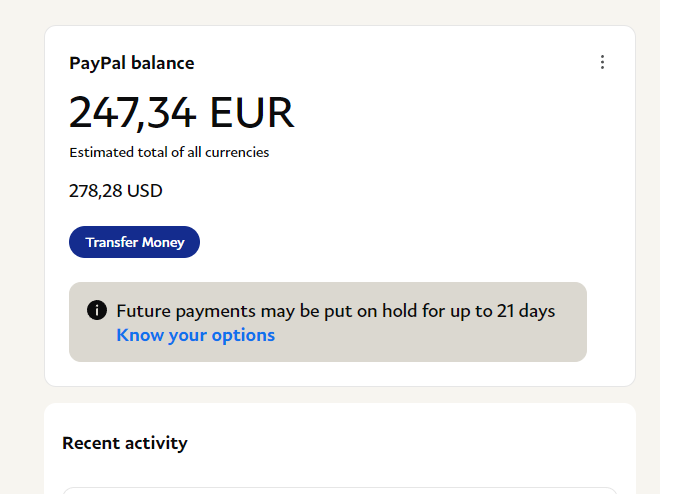
Task: Click the 247,34 EUR balance amount
Action: tap(181, 112)
